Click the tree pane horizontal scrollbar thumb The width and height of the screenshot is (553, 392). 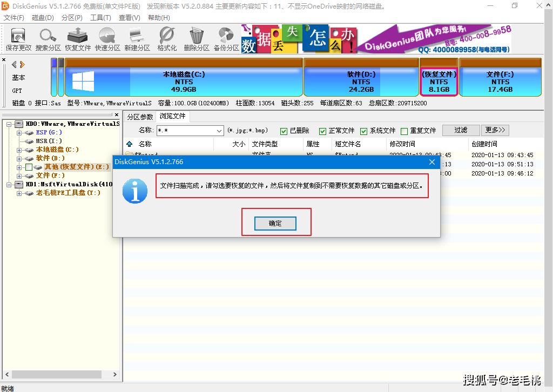[x=57, y=374]
